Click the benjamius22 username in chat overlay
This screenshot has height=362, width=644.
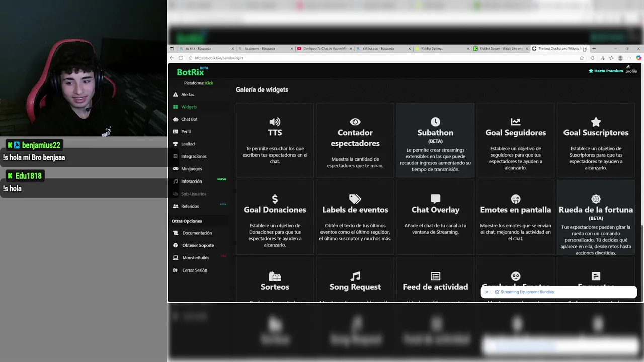pyautogui.click(x=41, y=145)
